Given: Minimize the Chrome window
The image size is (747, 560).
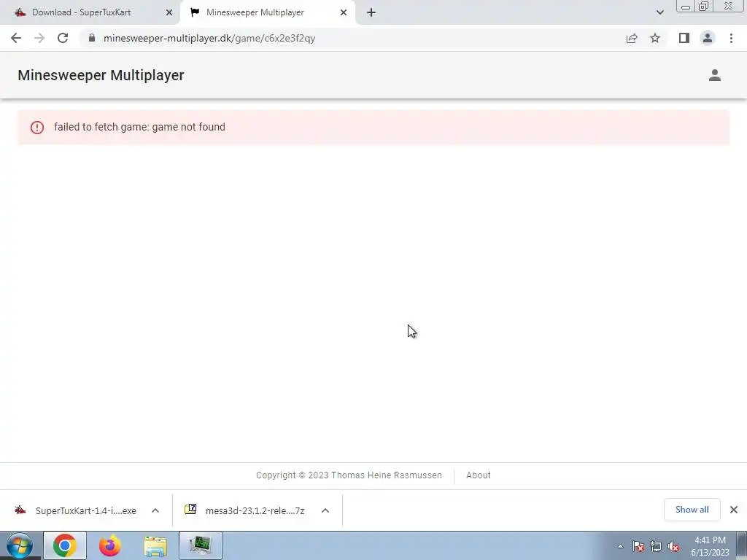Looking at the screenshot, I should 686,6.
